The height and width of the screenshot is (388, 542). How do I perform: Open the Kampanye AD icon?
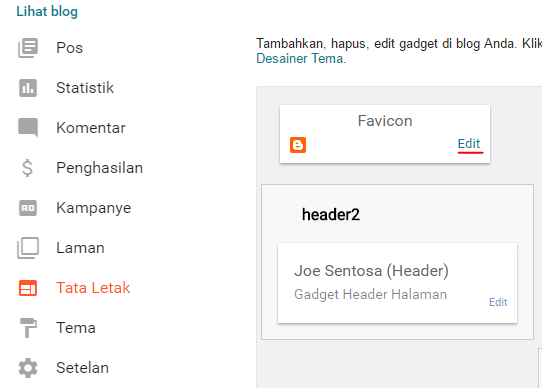point(28,208)
